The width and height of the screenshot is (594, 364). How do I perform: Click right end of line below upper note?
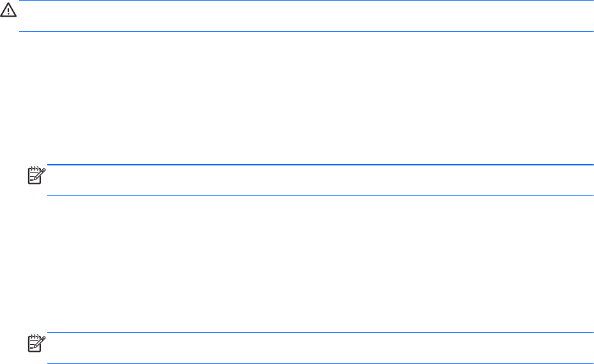593,195
